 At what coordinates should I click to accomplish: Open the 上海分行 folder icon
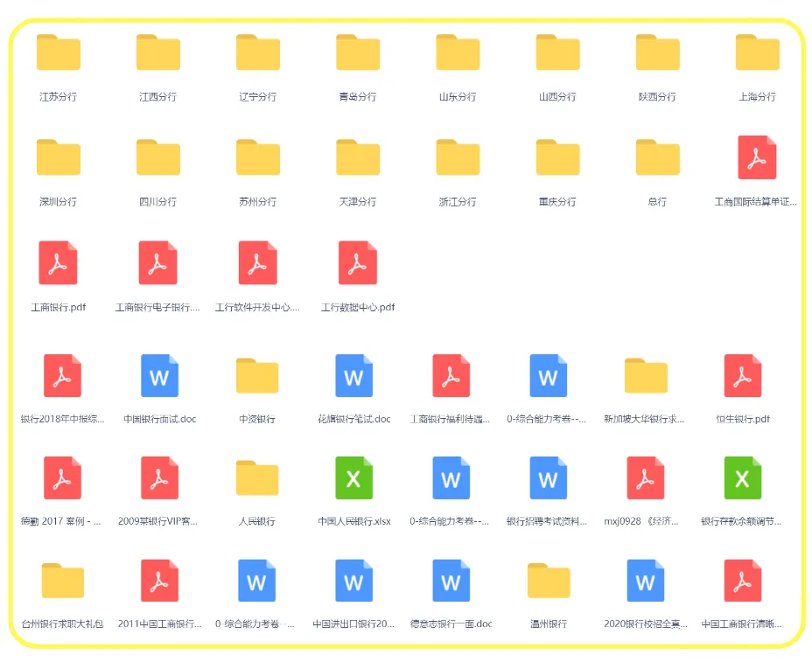tap(757, 52)
